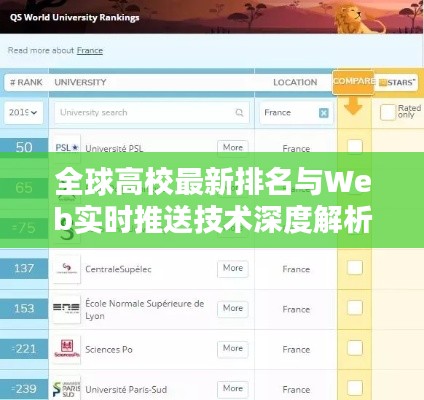Click More for CentraleSupélec

point(233,268)
